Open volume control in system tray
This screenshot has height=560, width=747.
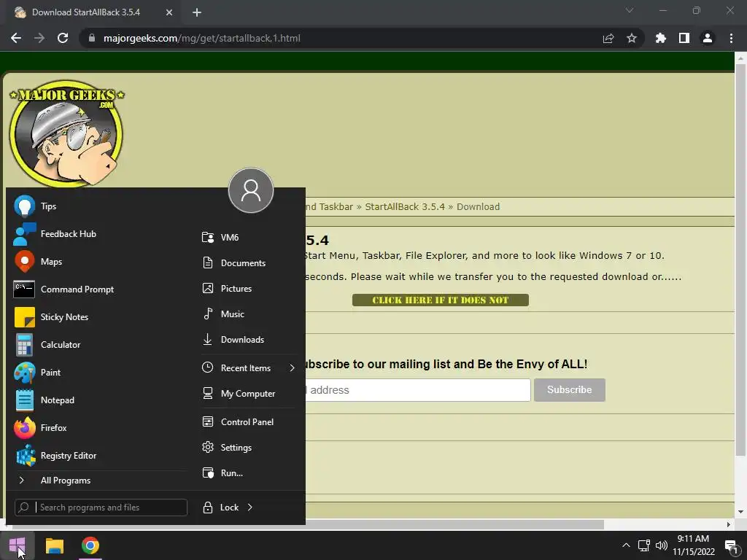click(x=661, y=545)
